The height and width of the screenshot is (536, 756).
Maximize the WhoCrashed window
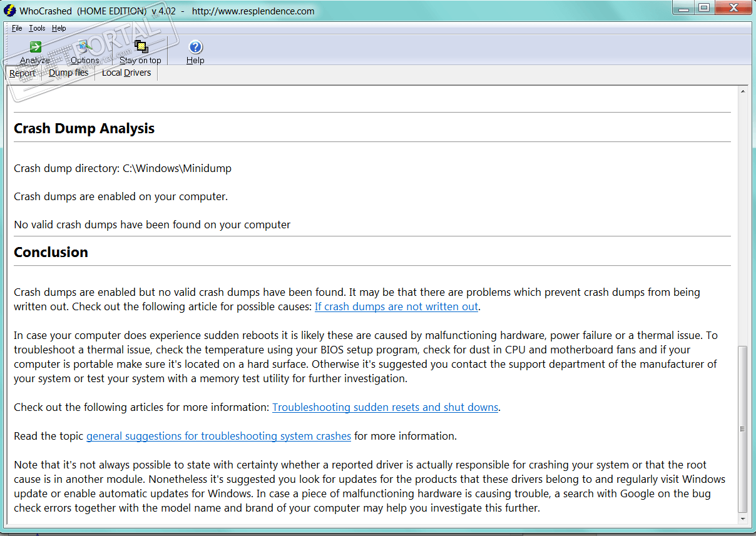(x=704, y=8)
